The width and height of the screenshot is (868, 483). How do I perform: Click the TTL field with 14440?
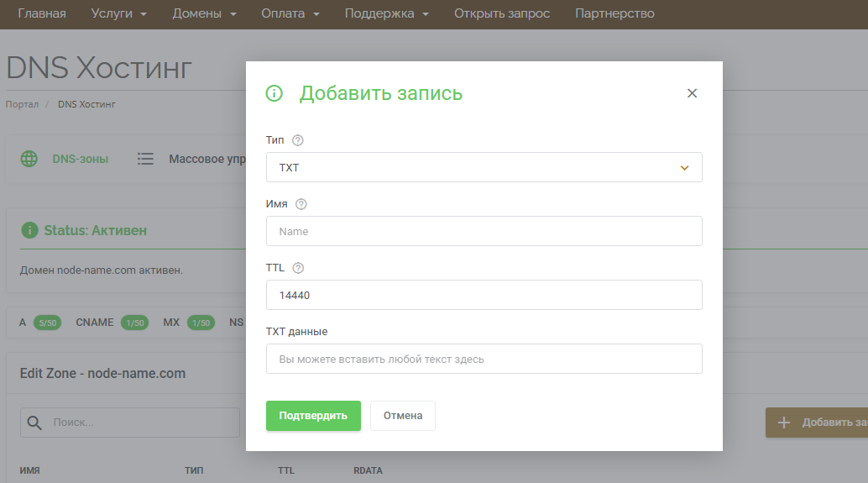[484, 295]
